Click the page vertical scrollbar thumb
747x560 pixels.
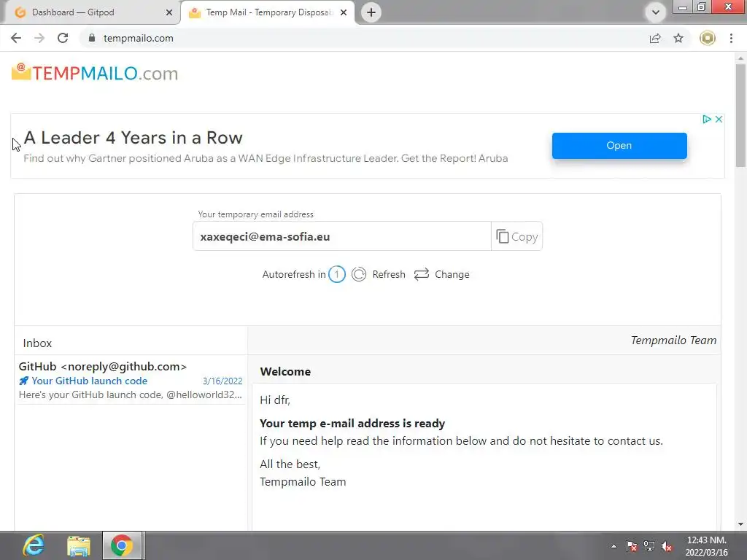[x=740, y=115]
